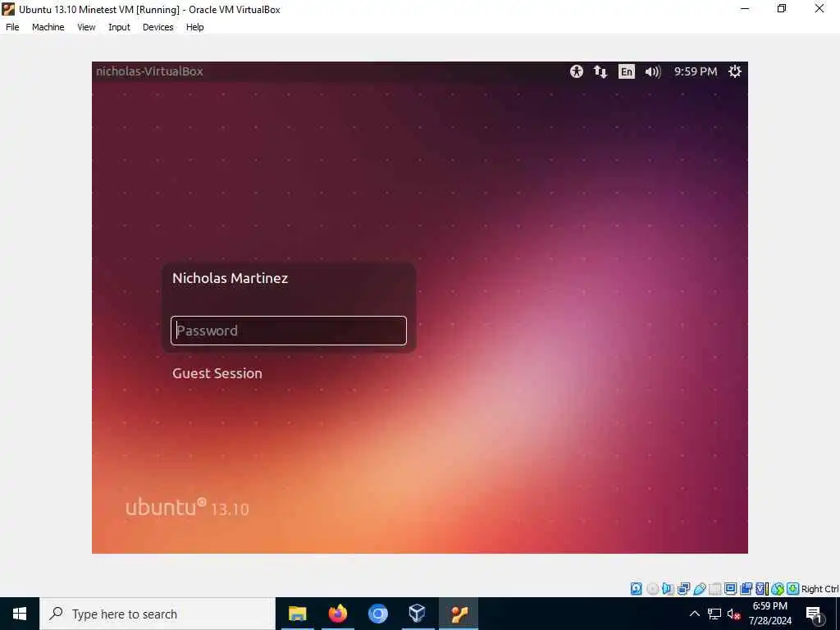Click the Right Ctrl host key label
The image size is (840, 630).
819,589
